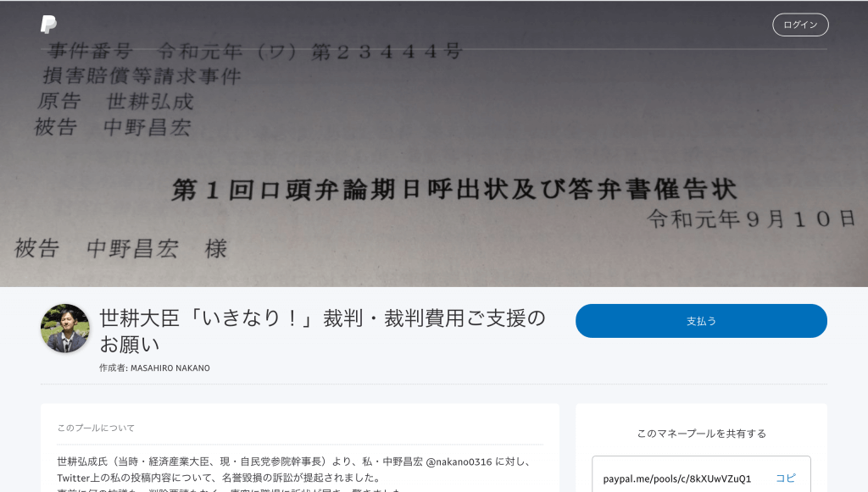Open the ログイン login button
868x492 pixels.
click(800, 25)
